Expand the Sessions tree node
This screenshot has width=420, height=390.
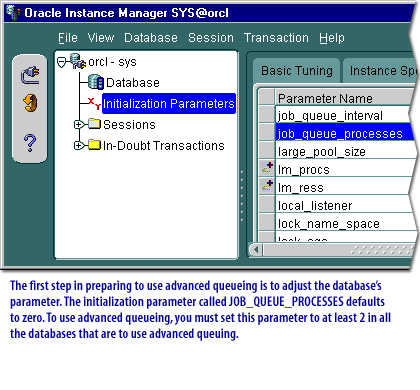pyautogui.click(x=79, y=124)
